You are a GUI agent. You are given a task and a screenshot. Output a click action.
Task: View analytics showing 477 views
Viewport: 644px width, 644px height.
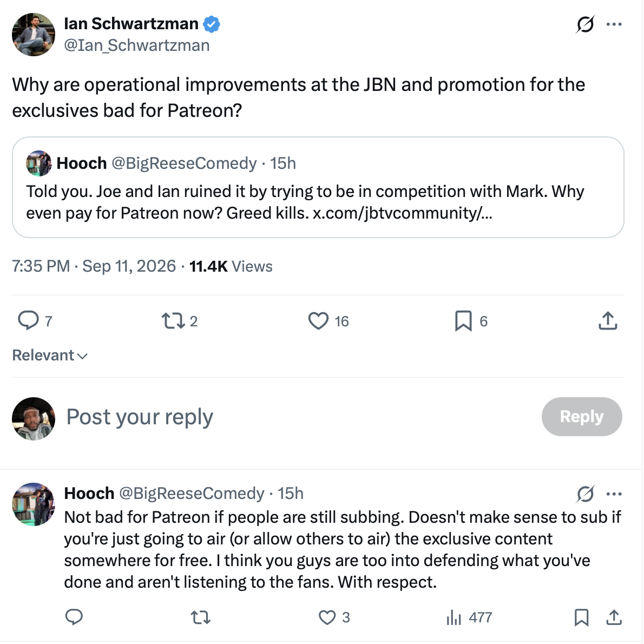click(469, 617)
